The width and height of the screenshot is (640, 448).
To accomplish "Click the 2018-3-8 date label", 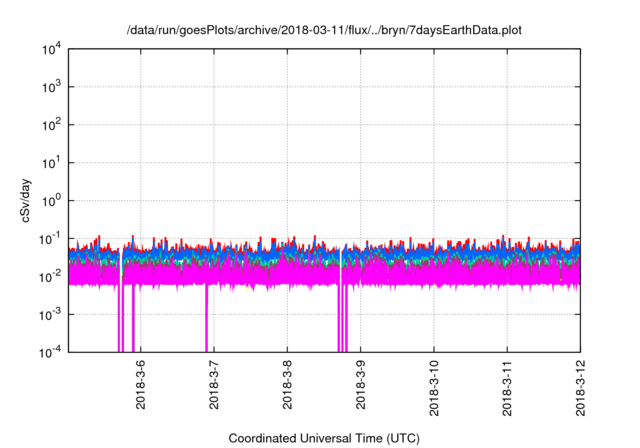I will point(287,384).
